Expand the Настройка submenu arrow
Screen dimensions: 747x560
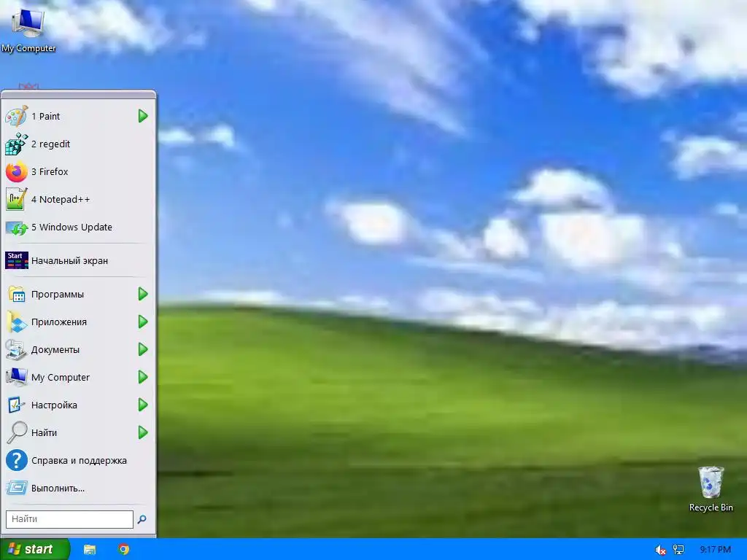pyautogui.click(x=143, y=405)
